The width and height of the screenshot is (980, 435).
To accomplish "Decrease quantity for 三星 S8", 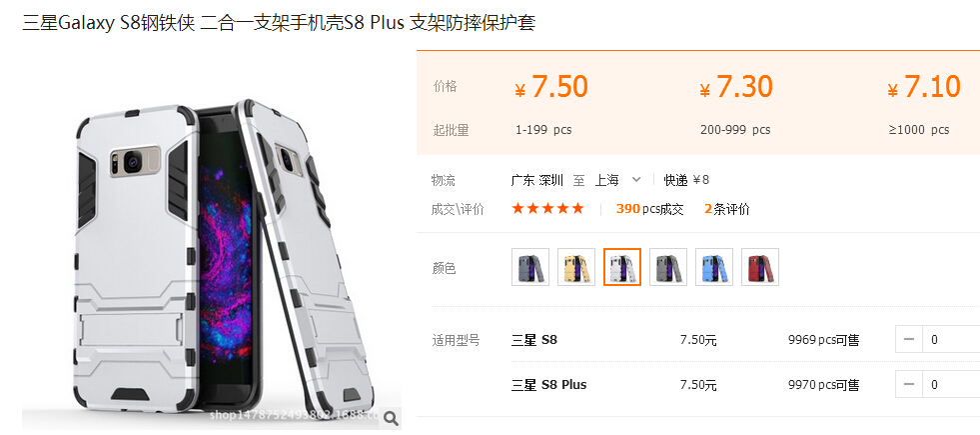I will tap(909, 339).
